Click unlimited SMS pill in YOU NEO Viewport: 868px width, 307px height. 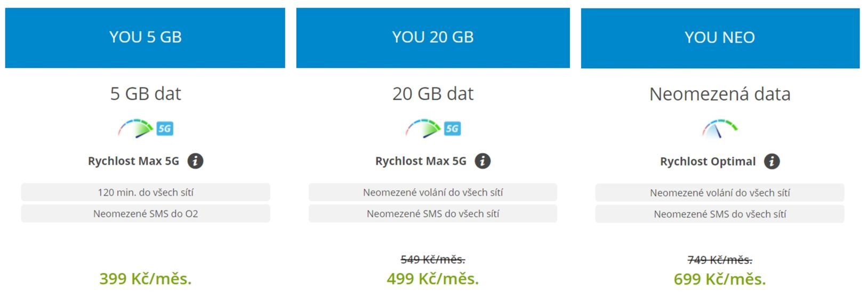point(720,214)
